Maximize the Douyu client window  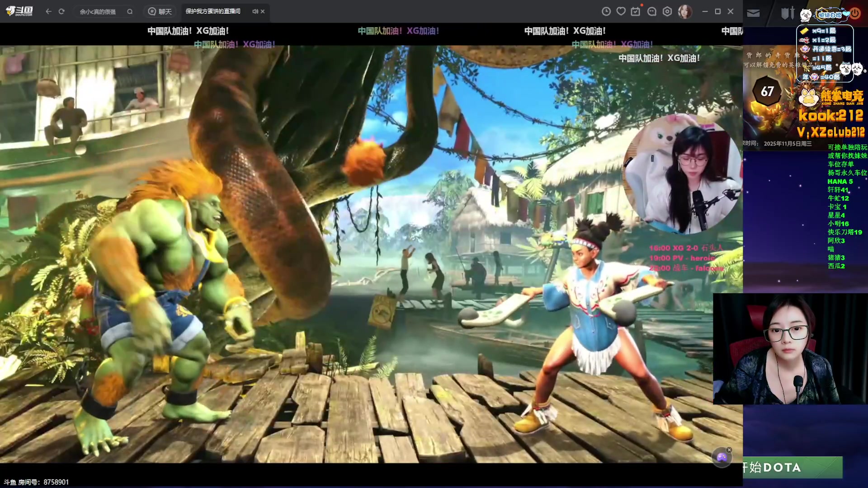coord(717,11)
